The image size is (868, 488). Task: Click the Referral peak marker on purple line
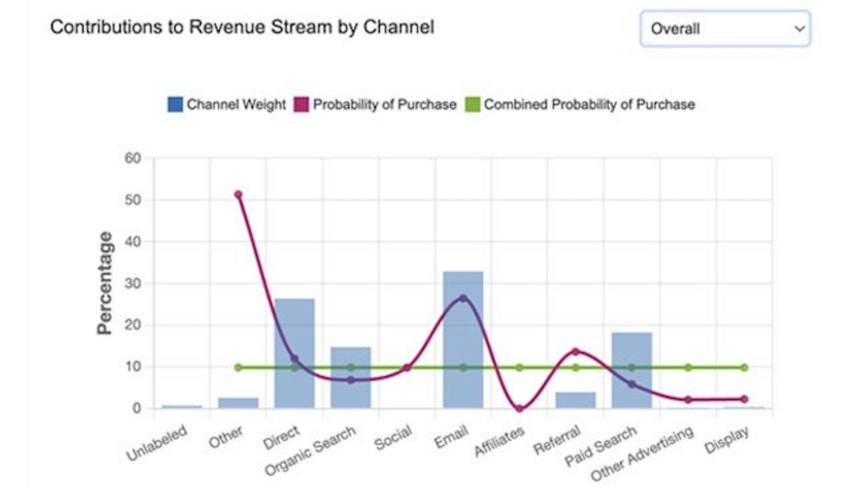pyautogui.click(x=576, y=350)
